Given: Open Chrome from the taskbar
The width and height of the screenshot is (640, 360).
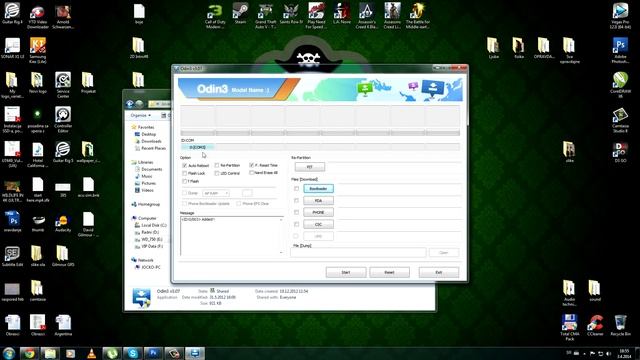Looking at the screenshot, I should pyautogui.click(x=29, y=353).
